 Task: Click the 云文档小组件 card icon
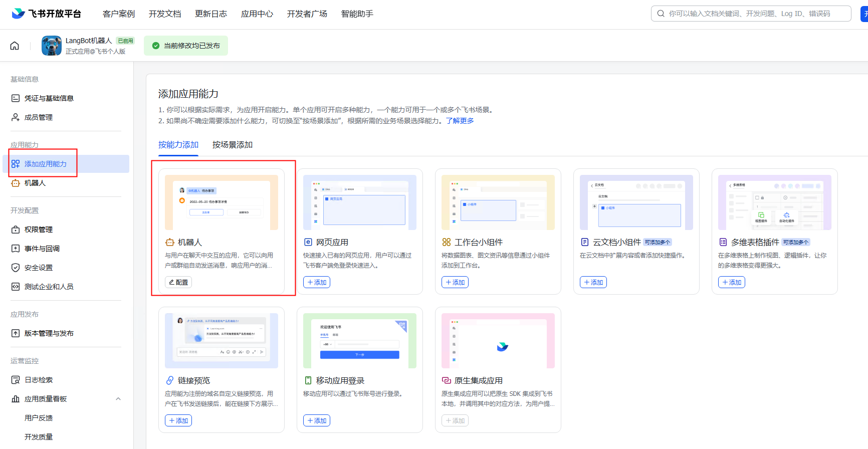585,243
